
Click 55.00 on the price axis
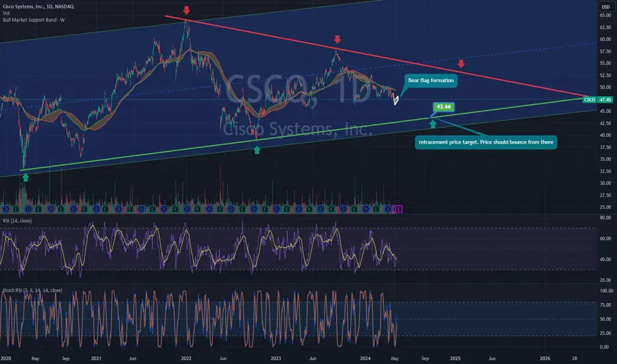pyautogui.click(x=605, y=64)
